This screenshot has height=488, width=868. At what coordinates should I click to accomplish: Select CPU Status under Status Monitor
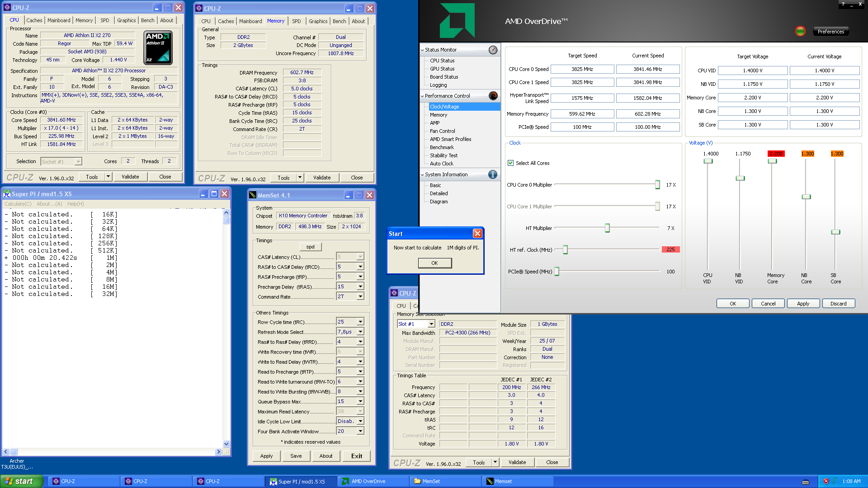(442, 61)
